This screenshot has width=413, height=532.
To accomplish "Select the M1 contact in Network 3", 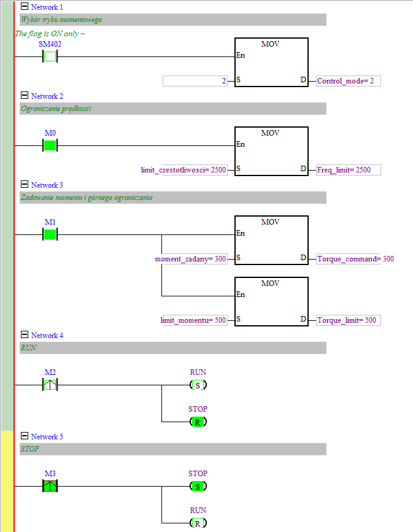I will (x=50, y=234).
